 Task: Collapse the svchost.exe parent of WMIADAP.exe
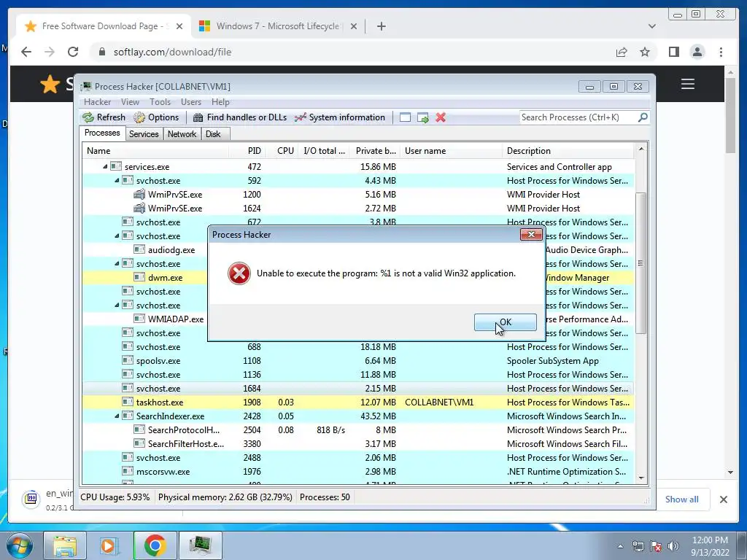pos(117,306)
